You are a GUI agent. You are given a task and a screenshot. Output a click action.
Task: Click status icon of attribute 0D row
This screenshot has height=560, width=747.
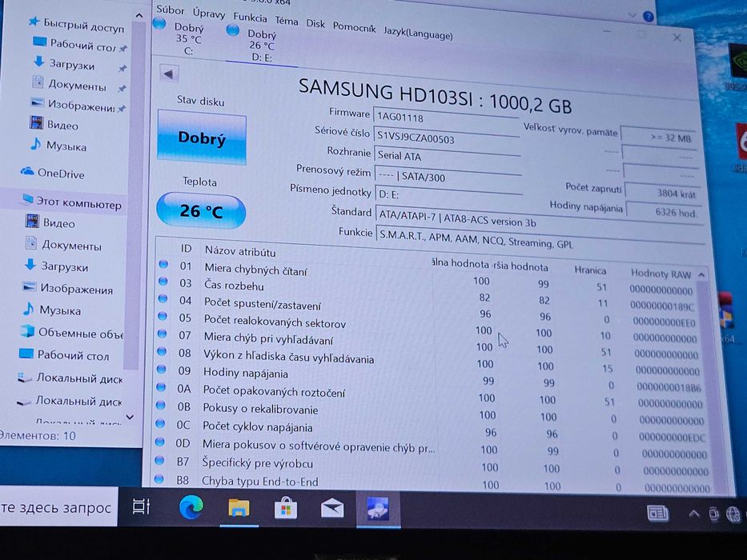(160, 441)
